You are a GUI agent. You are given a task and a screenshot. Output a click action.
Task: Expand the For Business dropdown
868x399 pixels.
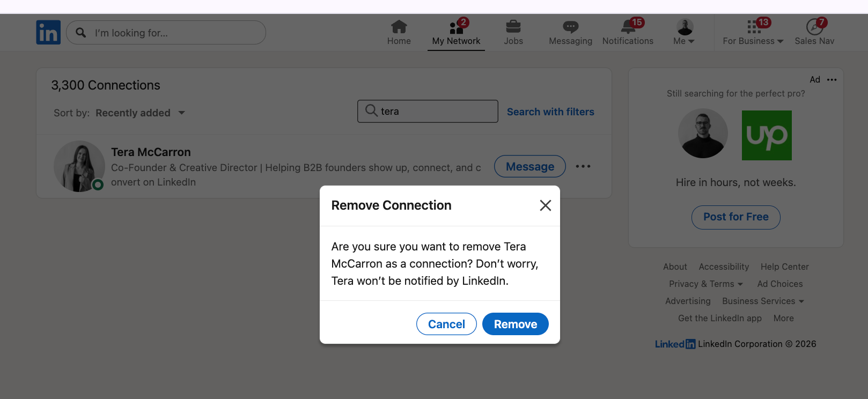(753, 32)
